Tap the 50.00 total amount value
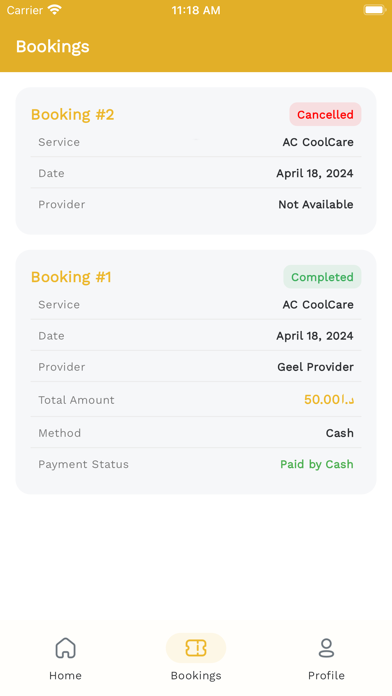This screenshot has width=392, height=696. coord(329,399)
